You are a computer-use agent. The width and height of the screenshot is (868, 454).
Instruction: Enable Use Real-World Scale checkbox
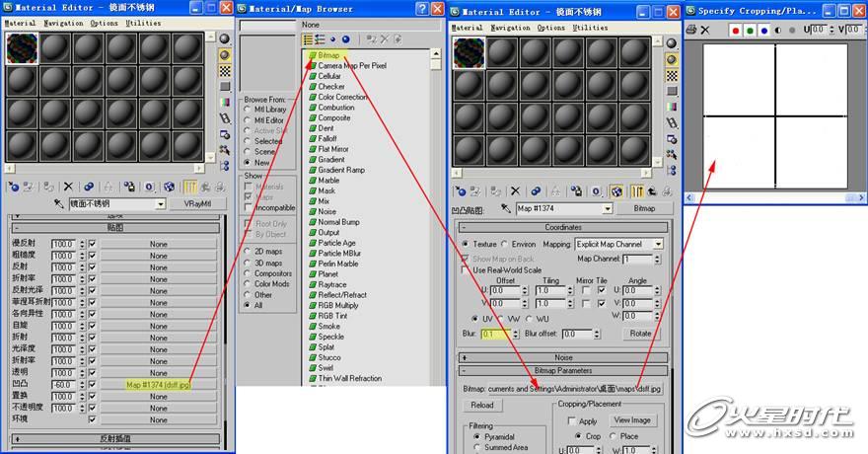(465, 270)
